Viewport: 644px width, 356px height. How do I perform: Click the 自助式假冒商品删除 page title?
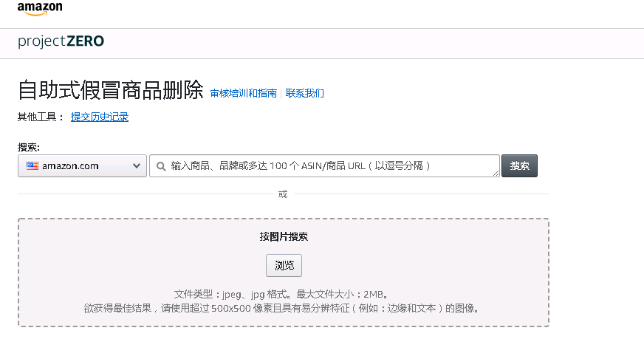click(111, 90)
